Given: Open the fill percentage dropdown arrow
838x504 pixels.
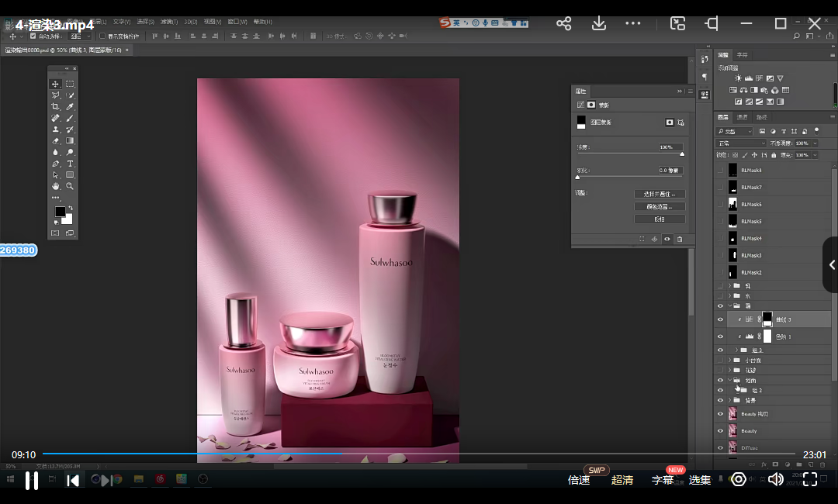Looking at the screenshot, I should pos(815,155).
